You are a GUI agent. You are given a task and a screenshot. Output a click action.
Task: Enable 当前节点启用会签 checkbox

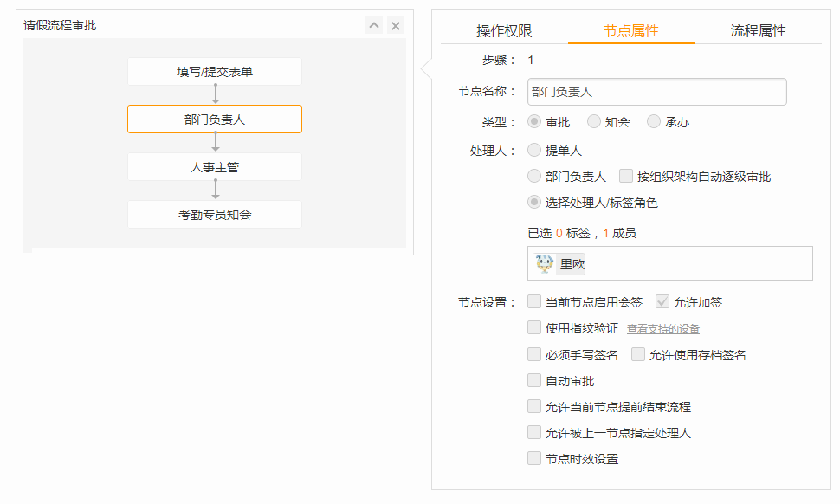pos(534,301)
